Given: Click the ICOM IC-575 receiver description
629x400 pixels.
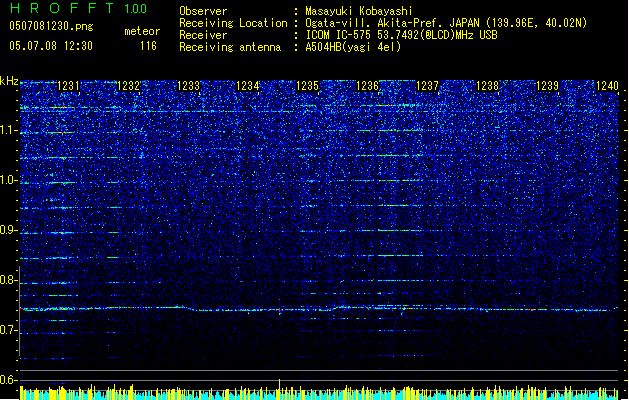Looking at the screenshot, I should tap(401, 35).
